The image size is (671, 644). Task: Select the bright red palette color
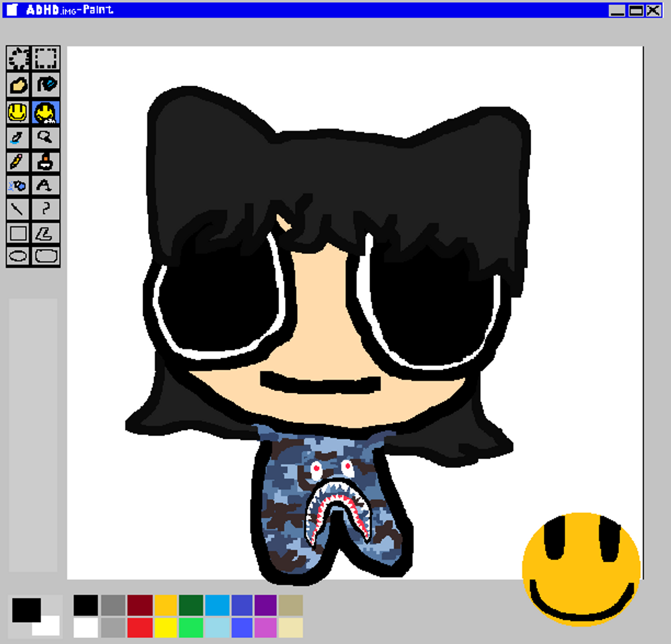[x=140, y=628]
